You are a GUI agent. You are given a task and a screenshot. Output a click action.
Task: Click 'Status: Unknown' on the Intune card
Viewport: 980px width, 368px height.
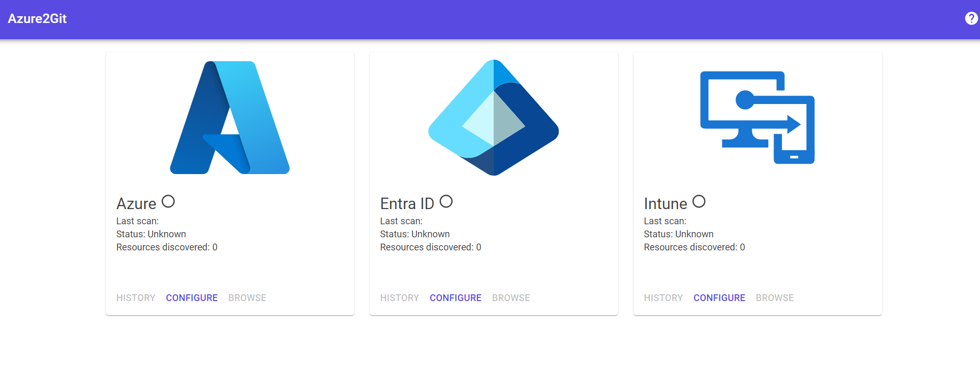click(679, 234)
